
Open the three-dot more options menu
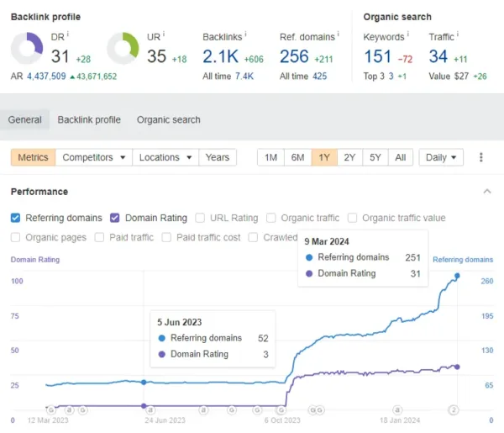480,157
